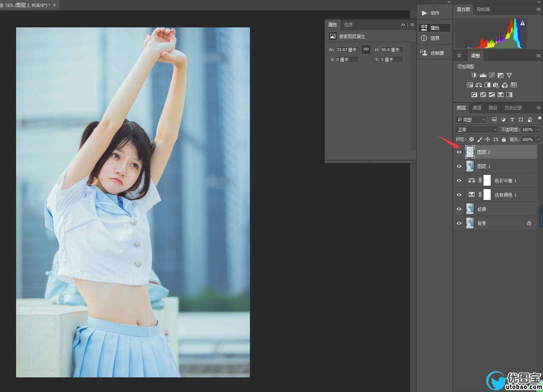Switch to the 历史记录 history tab
Viewport: 543px width, 392px height.
[513, 108]
